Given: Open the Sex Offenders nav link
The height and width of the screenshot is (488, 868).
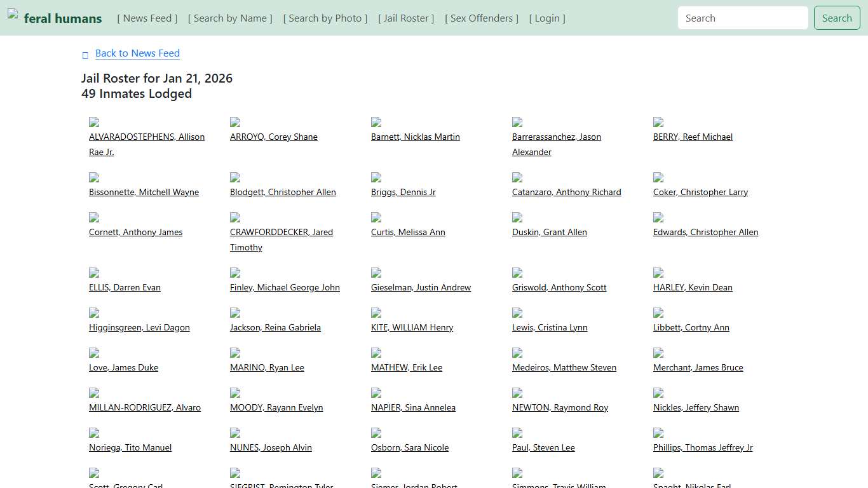Looking at the screenshot, I should click(482, 18).
